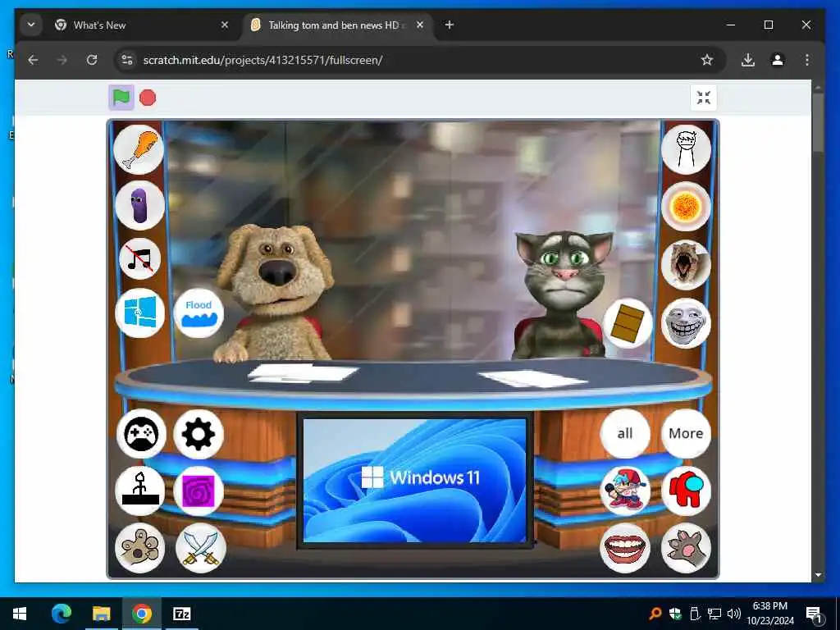This screenshot has width=840, height=630.
Task: Select the fiery sun icon
Action: point(687,206)
